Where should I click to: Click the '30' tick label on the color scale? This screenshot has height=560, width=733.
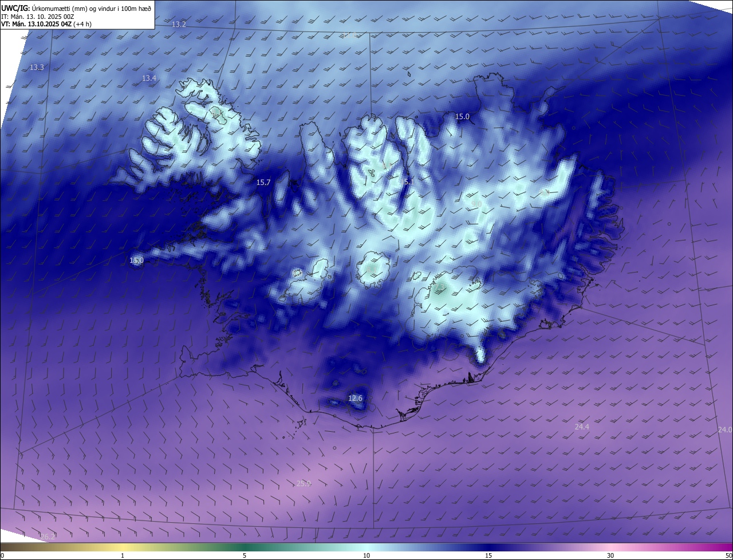pos(610,555)
